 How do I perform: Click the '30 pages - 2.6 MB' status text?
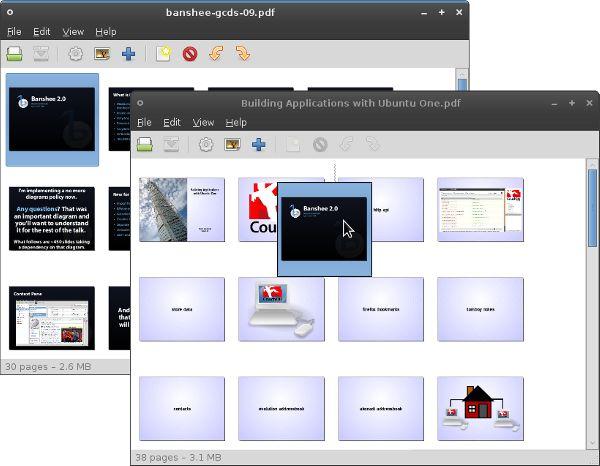(48, 367)
